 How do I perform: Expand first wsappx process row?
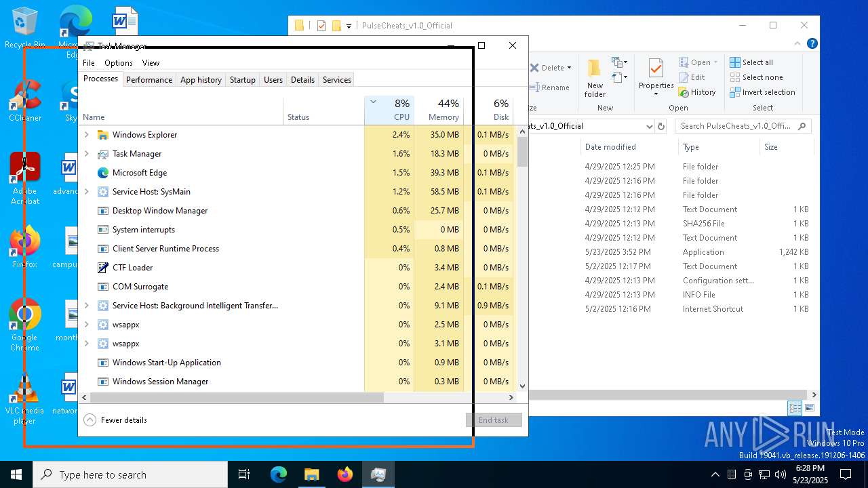(86, 325)
